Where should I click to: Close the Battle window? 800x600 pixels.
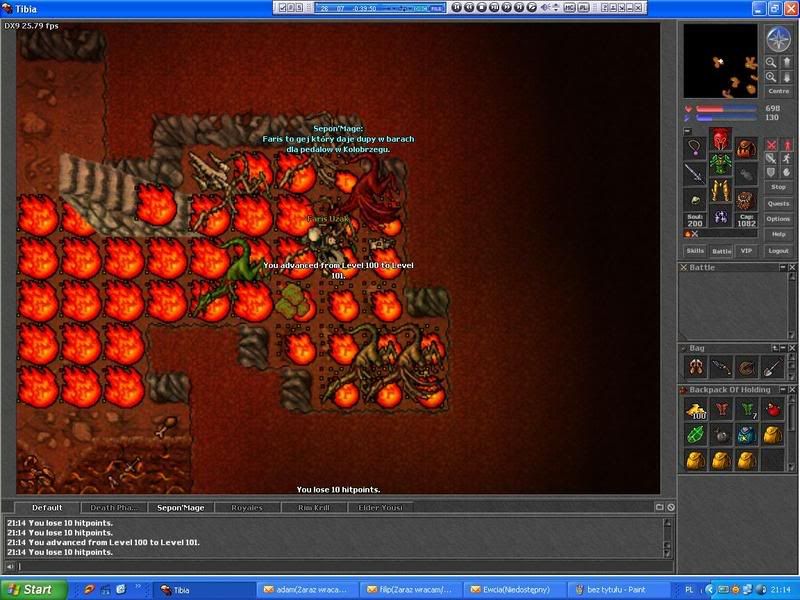792,267
